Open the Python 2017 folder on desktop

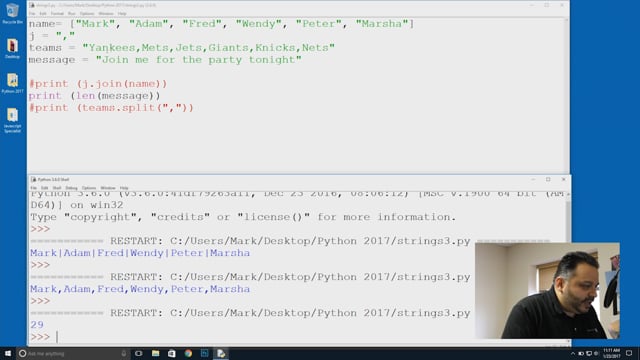point(12,83)
